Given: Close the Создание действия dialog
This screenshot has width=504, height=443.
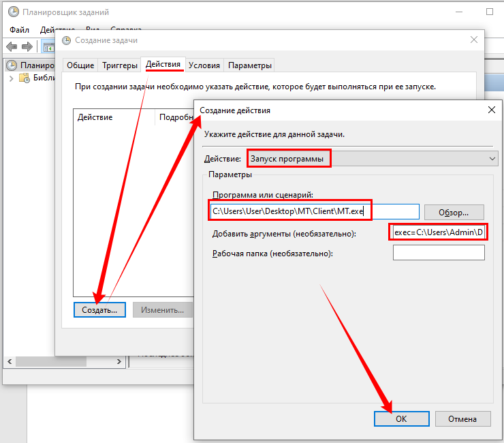Looking at the screenshot, I should (491, 110).
